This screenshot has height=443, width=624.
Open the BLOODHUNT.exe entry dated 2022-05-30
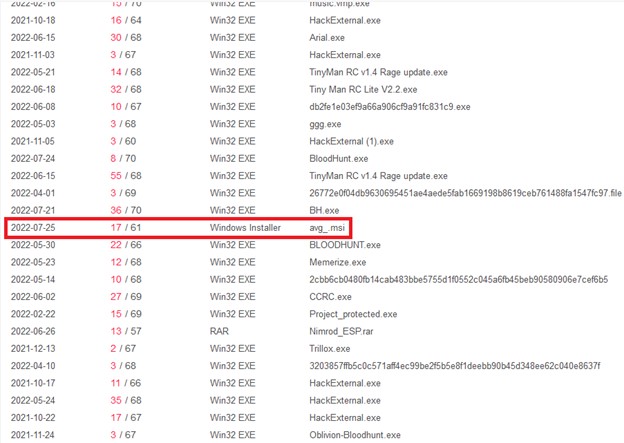click(x=344, y=245)
